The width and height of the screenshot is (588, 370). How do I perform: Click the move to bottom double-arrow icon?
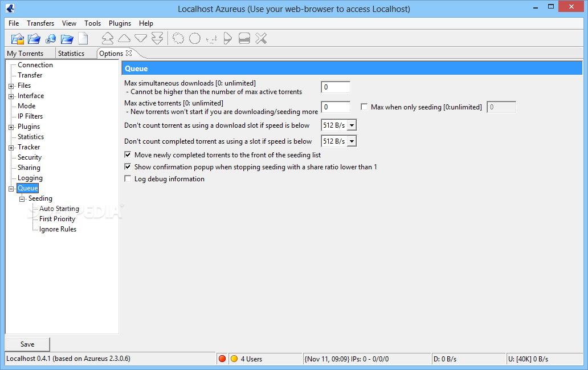pyautogui.click(x=157, y=38)
